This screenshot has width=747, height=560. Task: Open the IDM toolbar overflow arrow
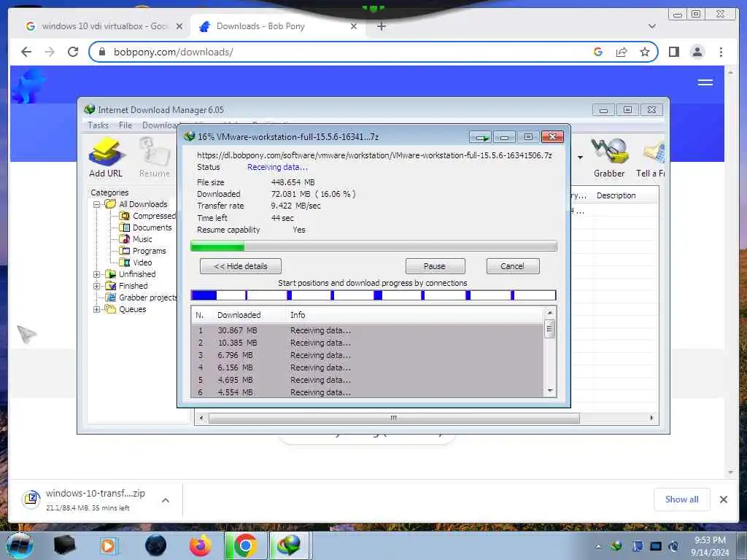point(580,157)
